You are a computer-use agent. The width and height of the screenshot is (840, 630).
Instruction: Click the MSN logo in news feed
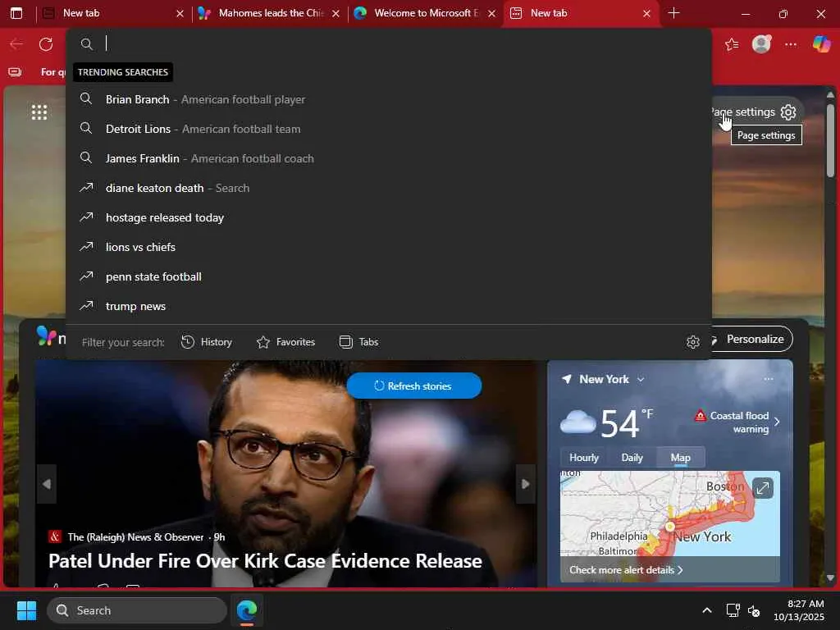[x=49, y=336]
